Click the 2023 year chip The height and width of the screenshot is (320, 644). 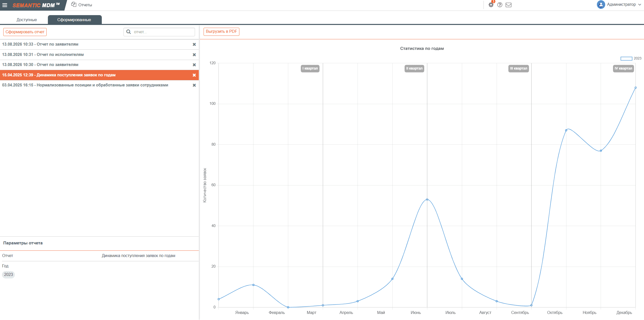point(9,275)
